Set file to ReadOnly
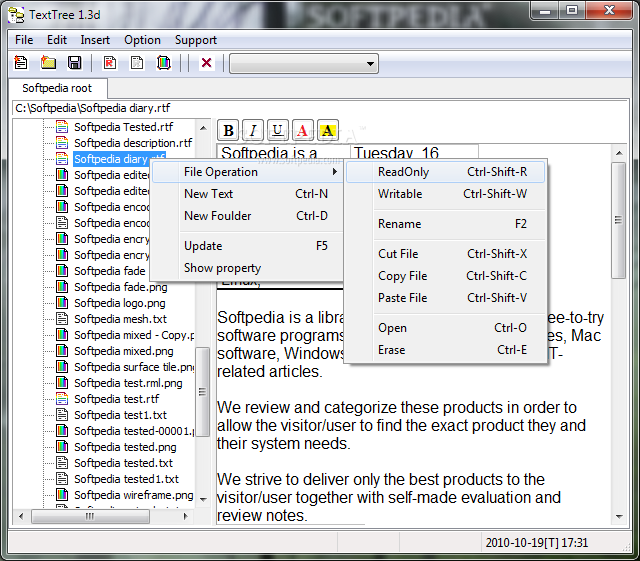Viewport: 640px width, 561px height. click(445, 172)
